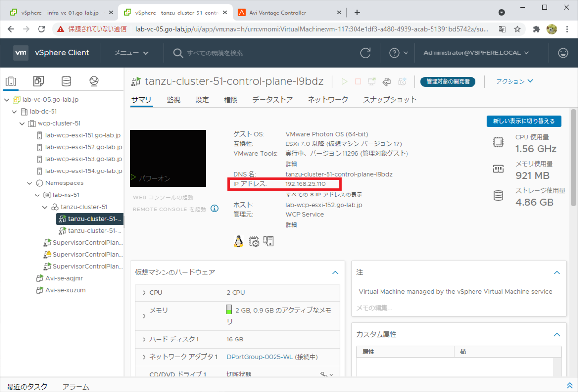This screenshot has width=578, height=392.
Task: Click the power off VM icon
Action: pyautogui.click(x=358, y=81)
